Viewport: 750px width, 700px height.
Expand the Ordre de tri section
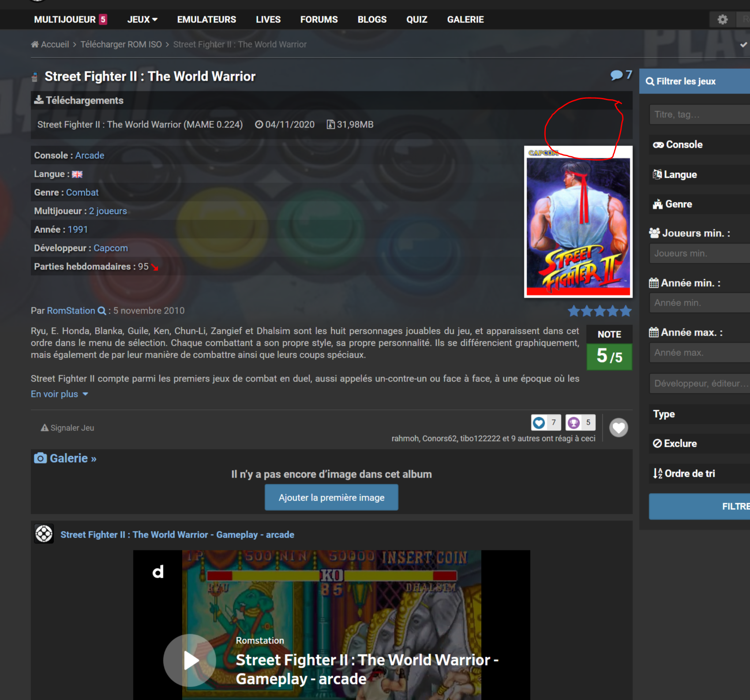(700, 474)
